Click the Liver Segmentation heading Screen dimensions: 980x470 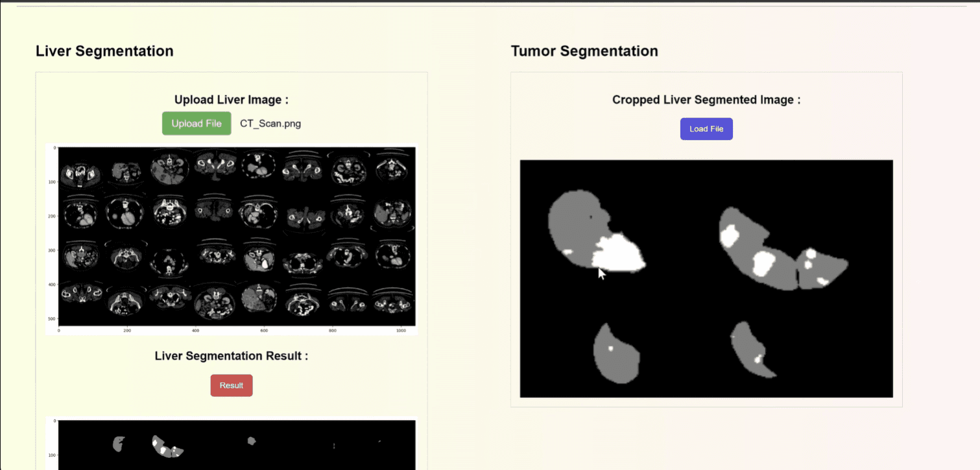coord(104,51)
